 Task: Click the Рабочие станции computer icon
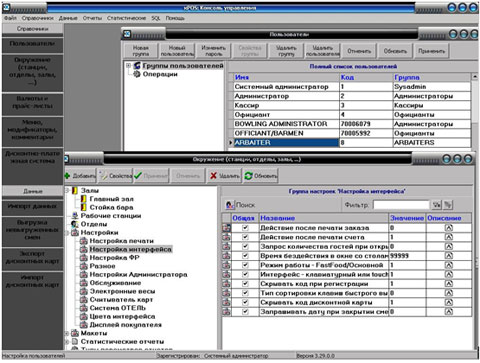coord(75,216)
